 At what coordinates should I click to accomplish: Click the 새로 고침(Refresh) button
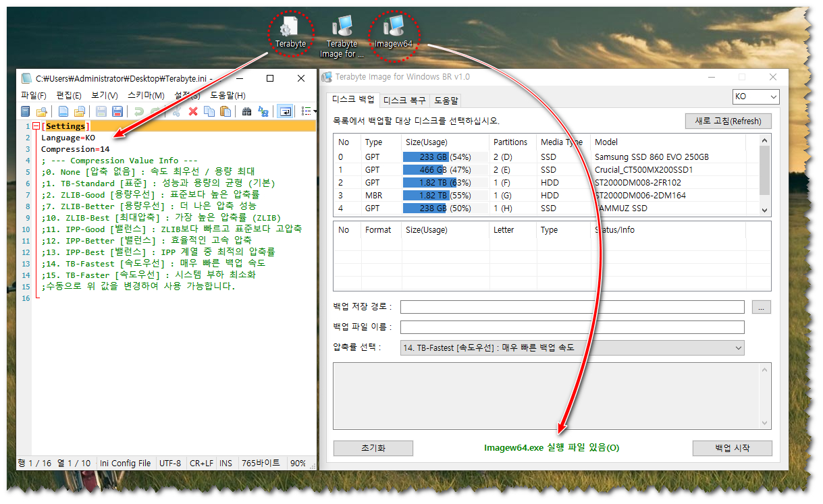[x=728, y=121]
